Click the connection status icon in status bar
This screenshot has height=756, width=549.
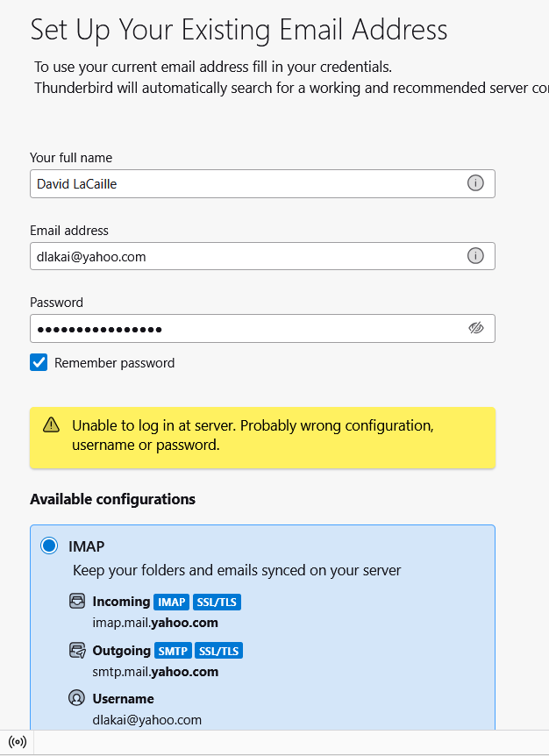pos(17,742)
